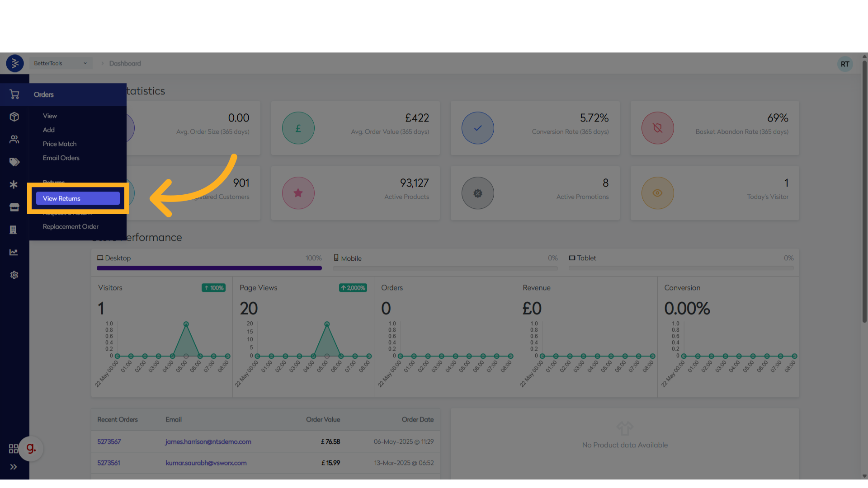Open the Customers people icon in sidebar
868x488 pixels.
point(14,140)
